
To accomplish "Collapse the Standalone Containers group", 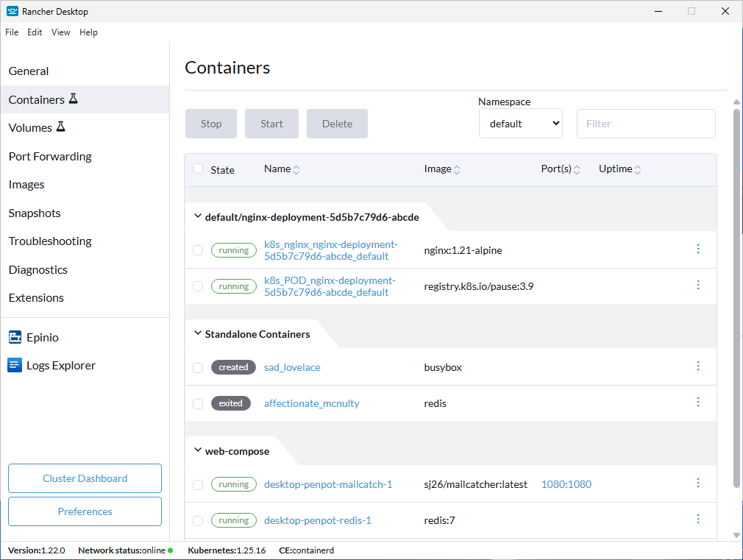I will (197, 333).
